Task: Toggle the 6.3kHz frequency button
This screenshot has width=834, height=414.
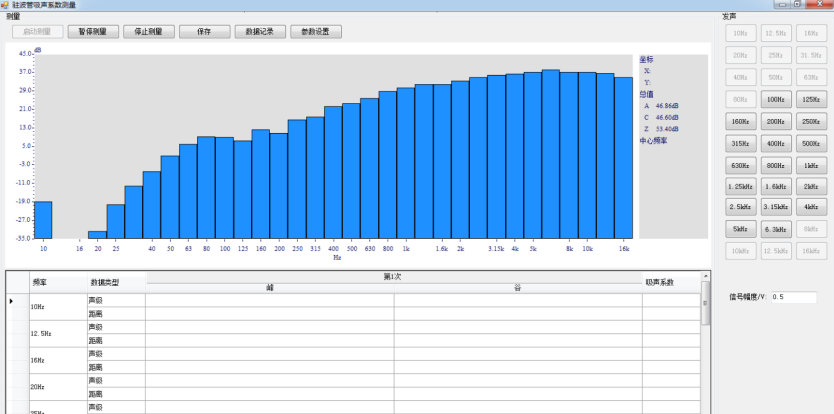Action: (x=775, y=228)
